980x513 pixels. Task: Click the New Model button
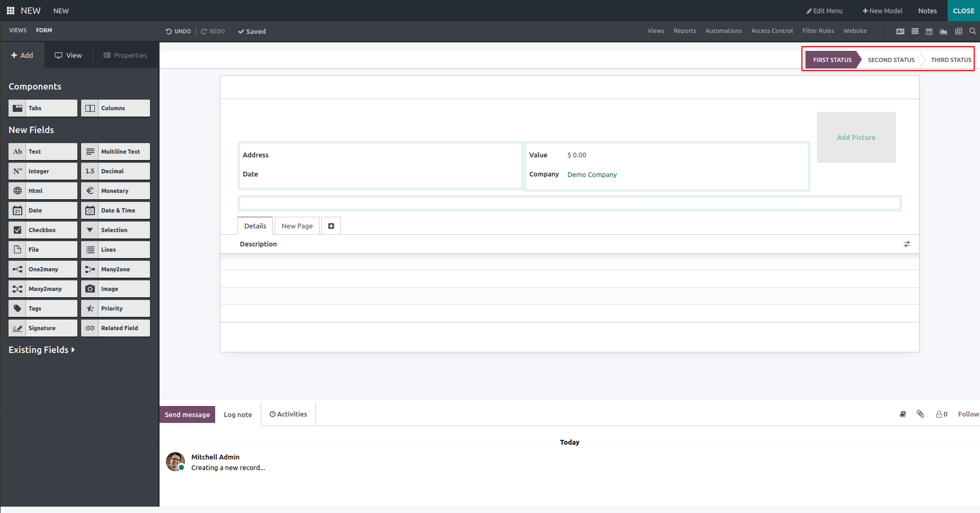point(882,11)
